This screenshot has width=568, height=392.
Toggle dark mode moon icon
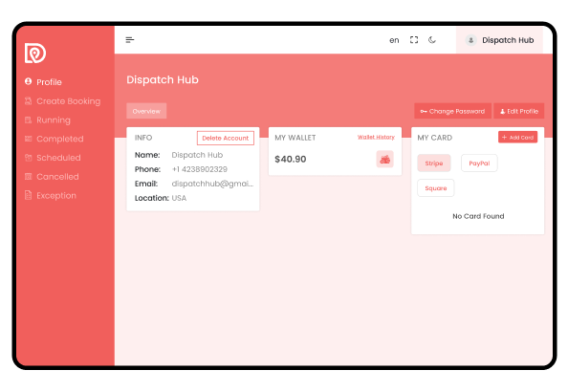(432, 40)
